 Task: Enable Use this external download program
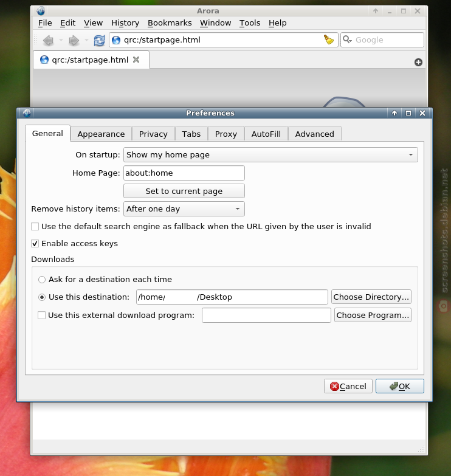pos(41,315)
